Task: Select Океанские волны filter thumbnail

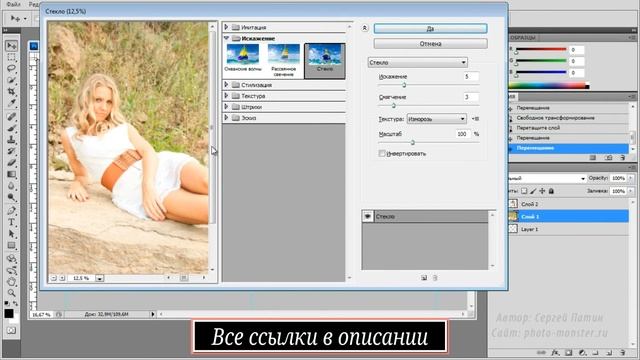Action: 243,58
